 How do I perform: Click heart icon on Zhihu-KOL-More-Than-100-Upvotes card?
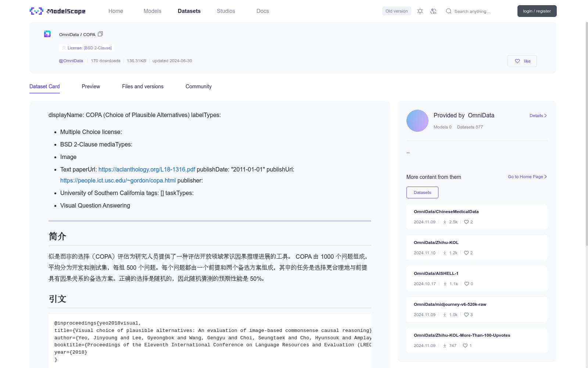(x=465, y=346)
